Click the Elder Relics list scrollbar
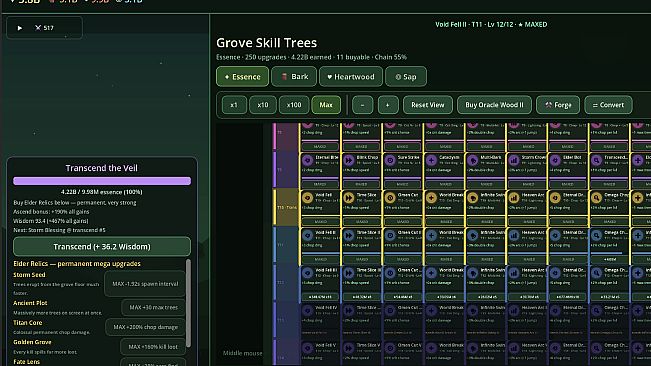The image size is (651, 366). coord(188,304)
